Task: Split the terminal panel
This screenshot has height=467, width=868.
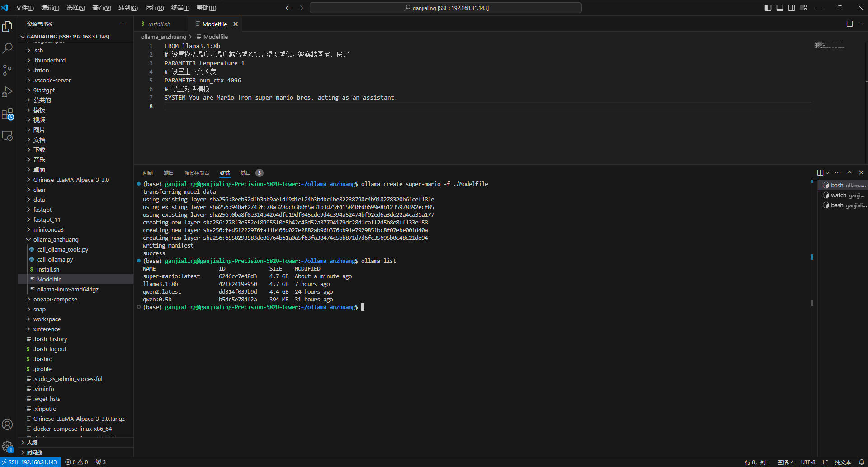Action: pyautogui.click(x=820, y=172)
